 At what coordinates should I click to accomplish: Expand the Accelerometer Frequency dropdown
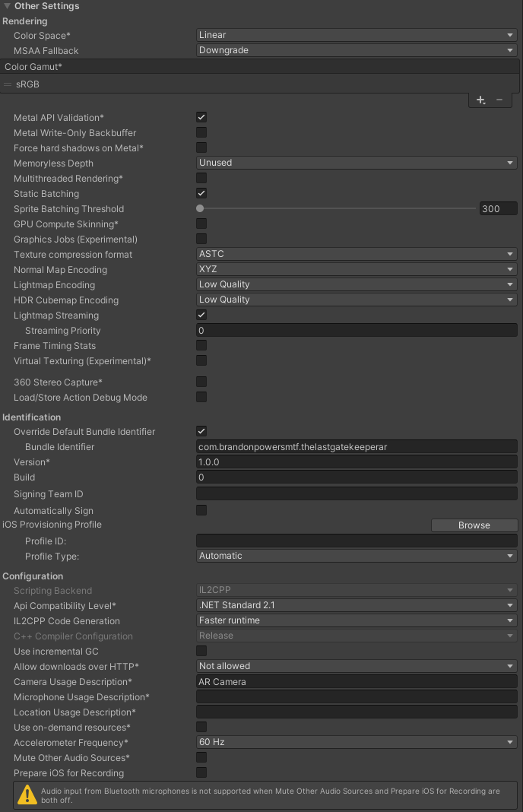[357, 742]
